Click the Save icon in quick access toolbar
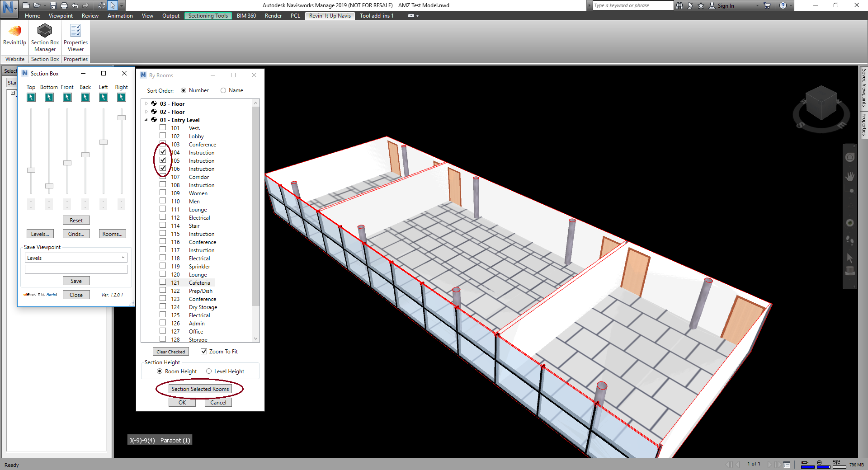Screen dimensions: 868x470 pos(53,5)
